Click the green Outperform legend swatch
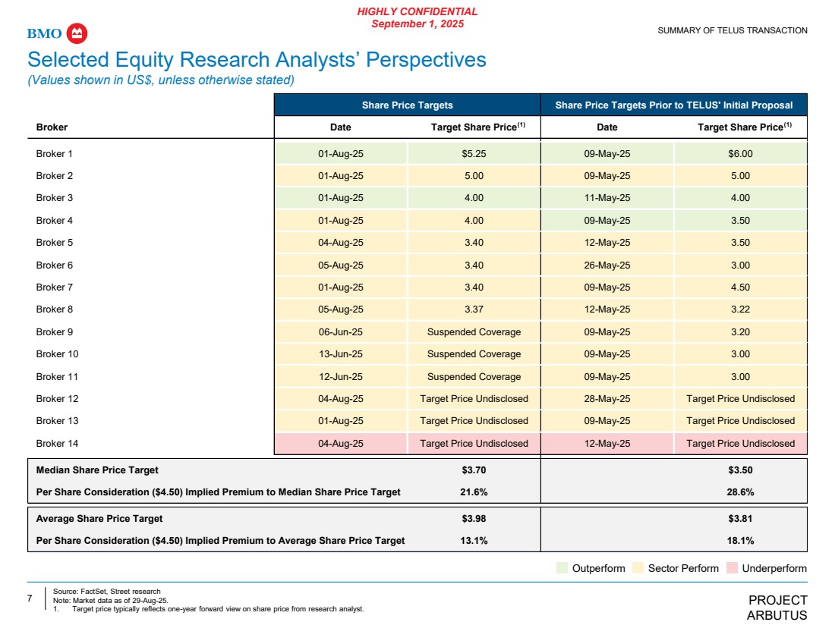Screen dimensions: 835x644 562,568
